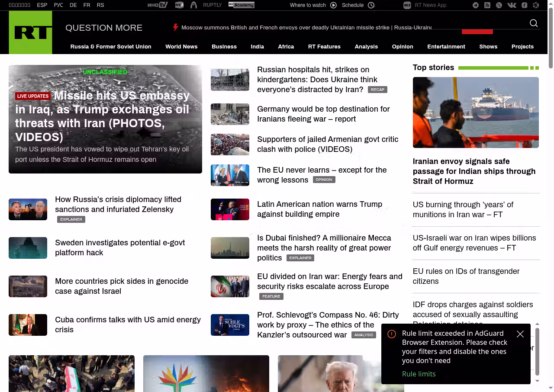The image size is (554, 392).
Task: Switch site language to DE
Action: tap(73, 5)
